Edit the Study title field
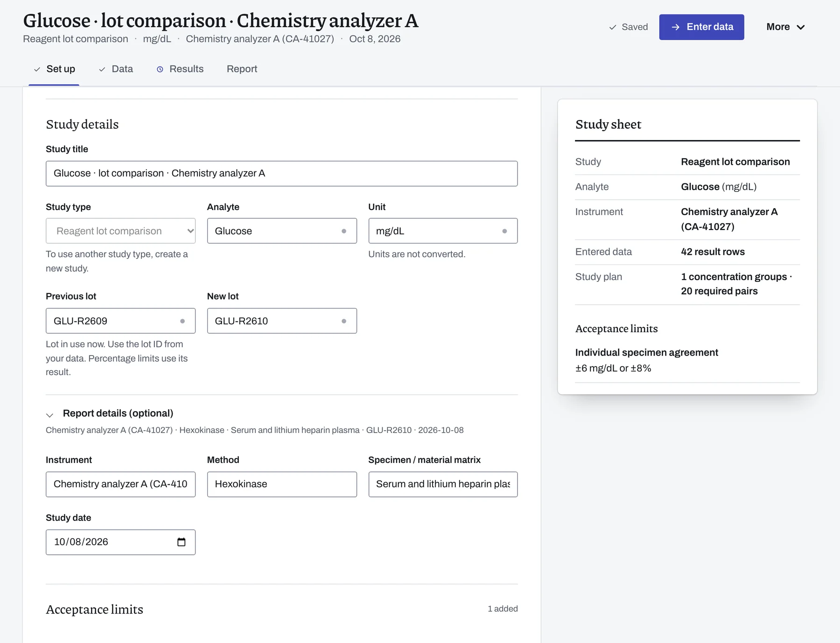Image resolution: width=840 pixels, height=643 pixels. [282, 174]
